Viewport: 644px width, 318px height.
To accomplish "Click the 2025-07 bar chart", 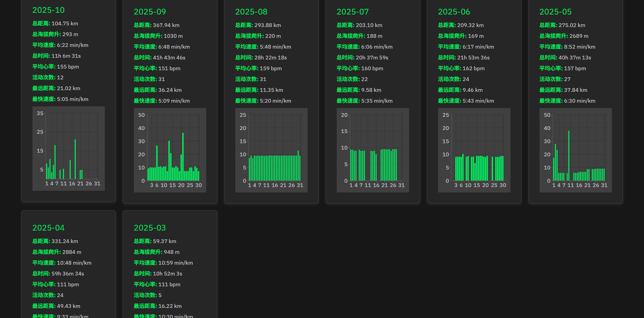I will (373, 150).
